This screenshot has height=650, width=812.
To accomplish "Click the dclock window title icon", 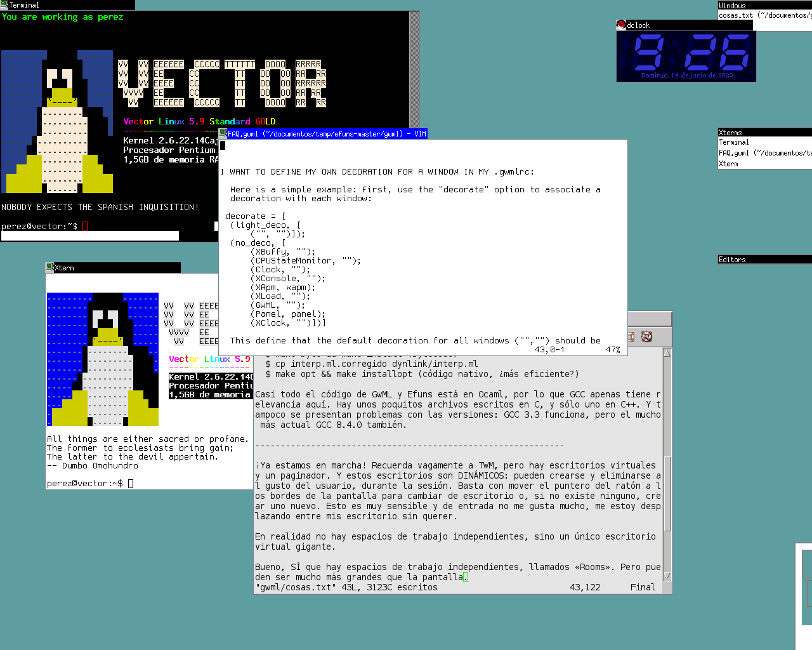I will tap(621, 25).
